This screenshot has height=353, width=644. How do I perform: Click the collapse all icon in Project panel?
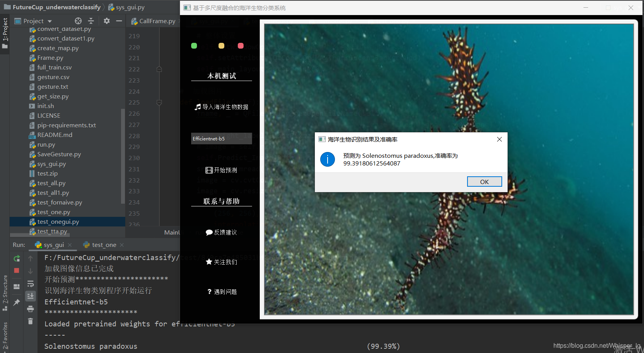pos(91,21)
